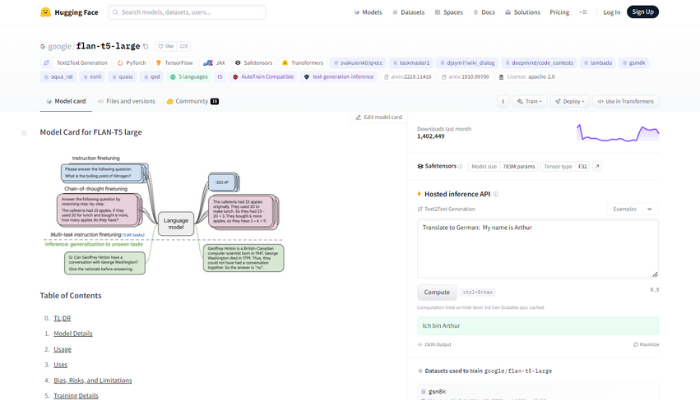Viewport: 700px width, 400px height.
Task: Select the t5 tag
Action: (220, 77)
